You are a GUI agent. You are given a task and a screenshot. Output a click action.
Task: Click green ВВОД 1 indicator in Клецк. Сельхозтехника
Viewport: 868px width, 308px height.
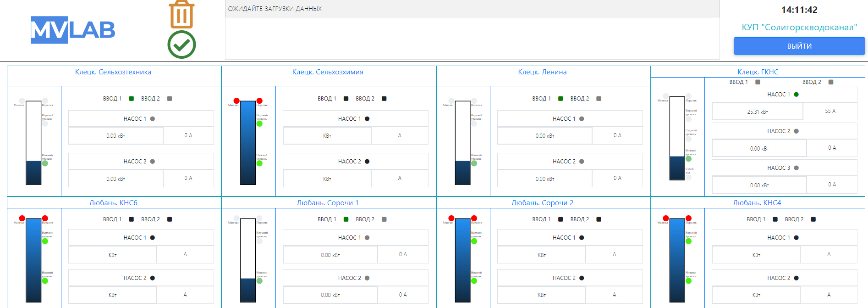click(132, 99)
